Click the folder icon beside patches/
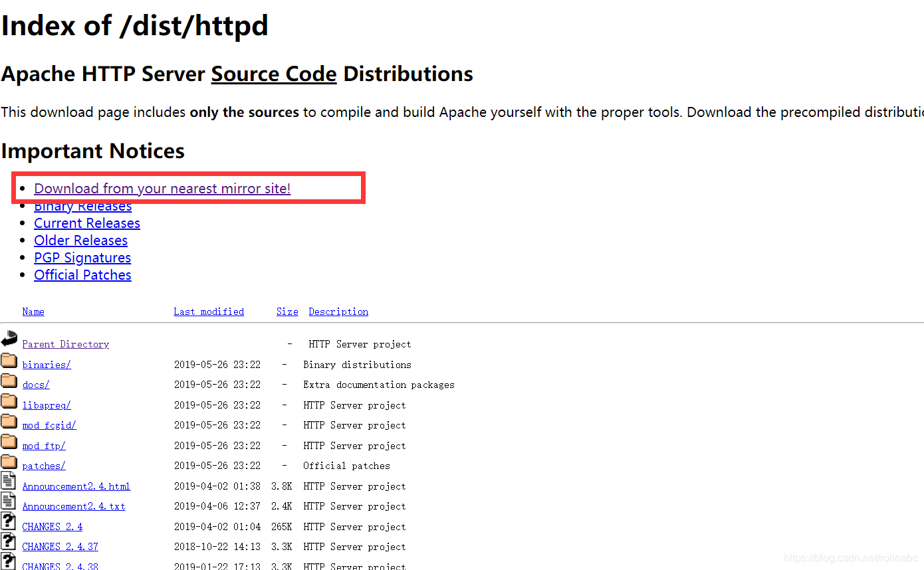This screenshot has width=924, height=570. point(9,462)
